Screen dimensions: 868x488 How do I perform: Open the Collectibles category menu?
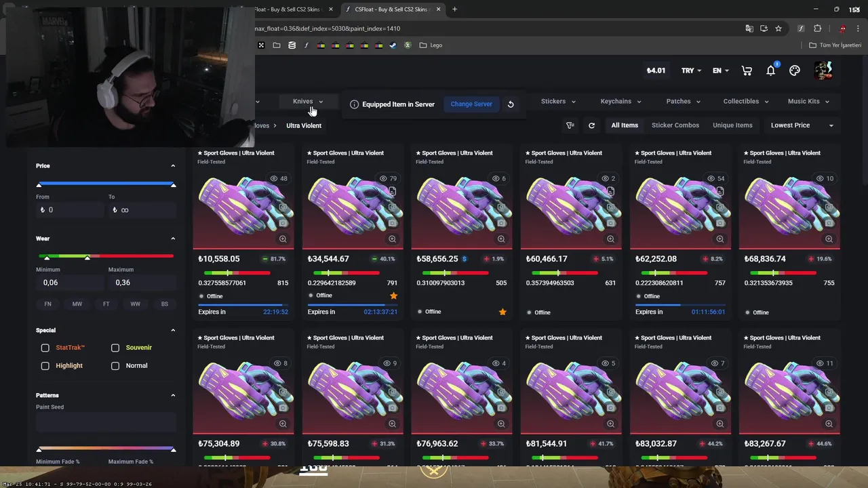tap(746, 102)
